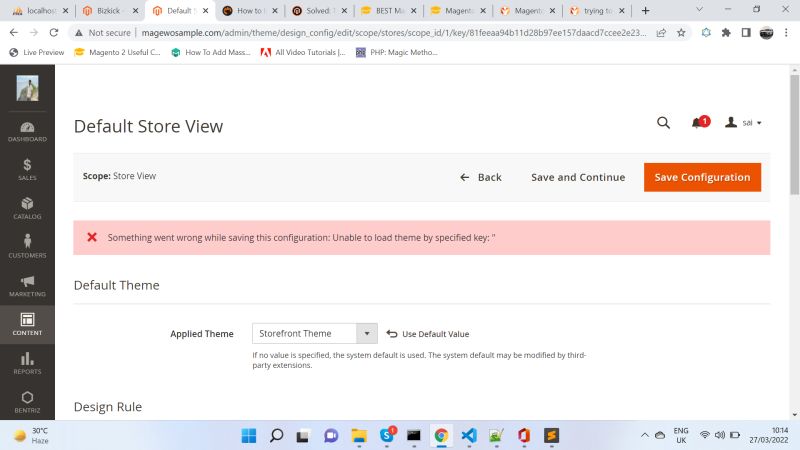This screenshot has height=450, width=800.
Task: Click the admin logo thumbnail
Action: (28, 88)
